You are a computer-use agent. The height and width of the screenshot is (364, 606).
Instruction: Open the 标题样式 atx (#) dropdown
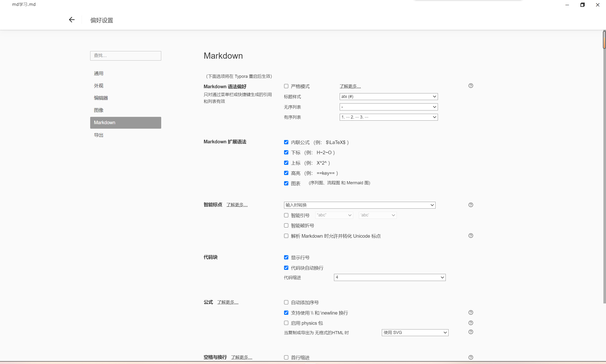coord(388,96)
